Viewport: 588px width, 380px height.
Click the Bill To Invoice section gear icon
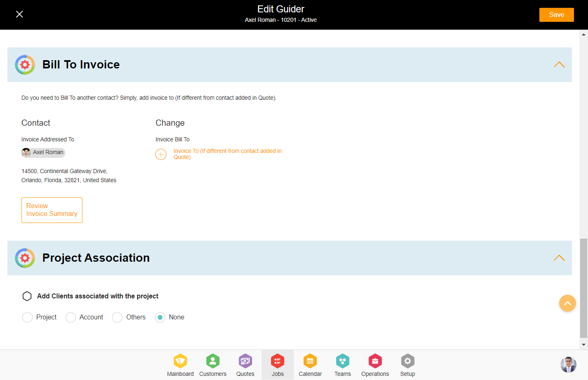(25, 65)
